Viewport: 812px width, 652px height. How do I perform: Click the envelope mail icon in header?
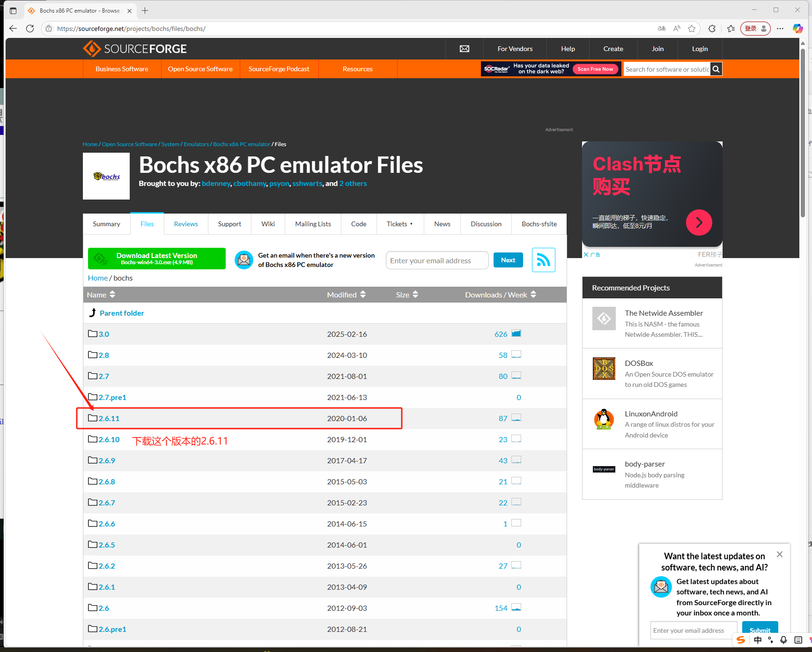coord(465,49)
